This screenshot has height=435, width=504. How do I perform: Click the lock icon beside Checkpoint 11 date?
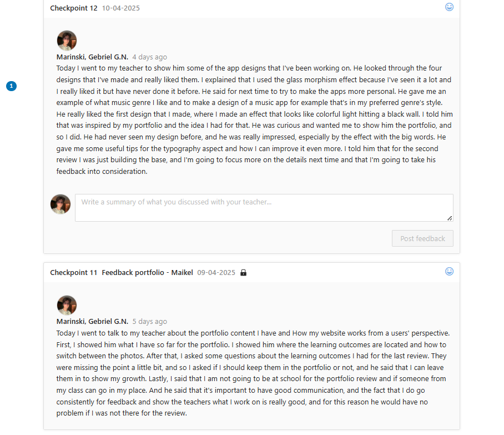pyautogui.click(x=243, y=273)
